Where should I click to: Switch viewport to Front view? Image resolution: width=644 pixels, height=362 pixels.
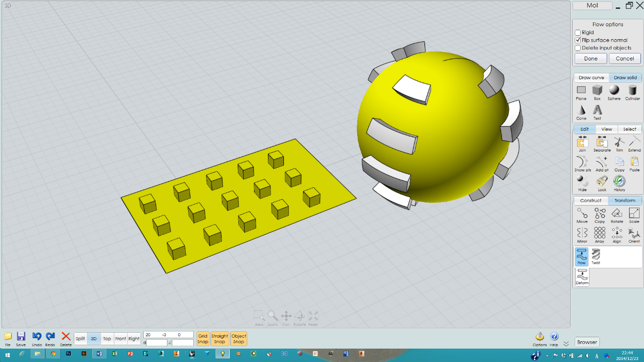120,339
